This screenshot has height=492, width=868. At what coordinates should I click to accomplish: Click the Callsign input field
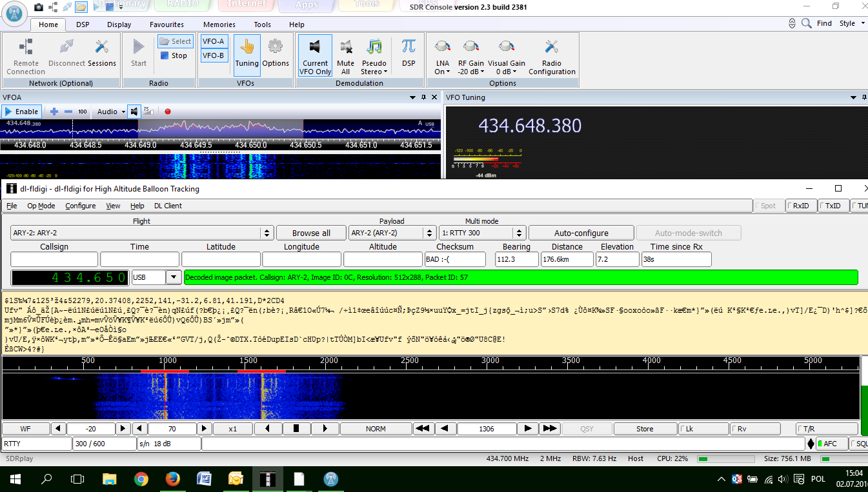[x=54, y=259]
